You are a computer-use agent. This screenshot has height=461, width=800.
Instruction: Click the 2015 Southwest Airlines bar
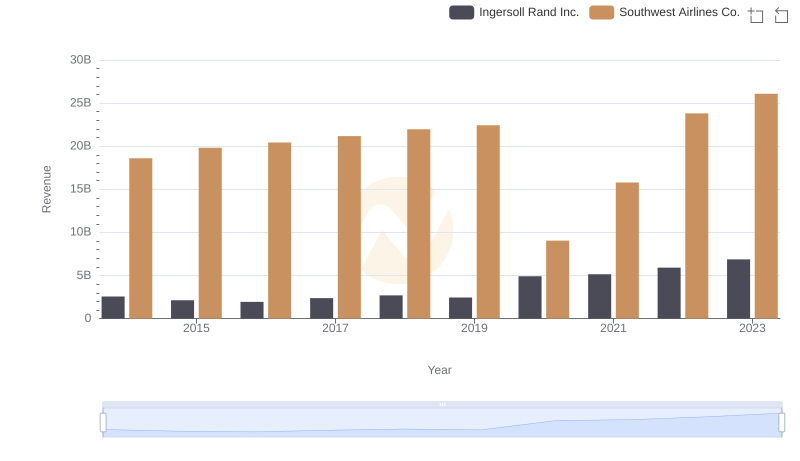click(210, 233)
